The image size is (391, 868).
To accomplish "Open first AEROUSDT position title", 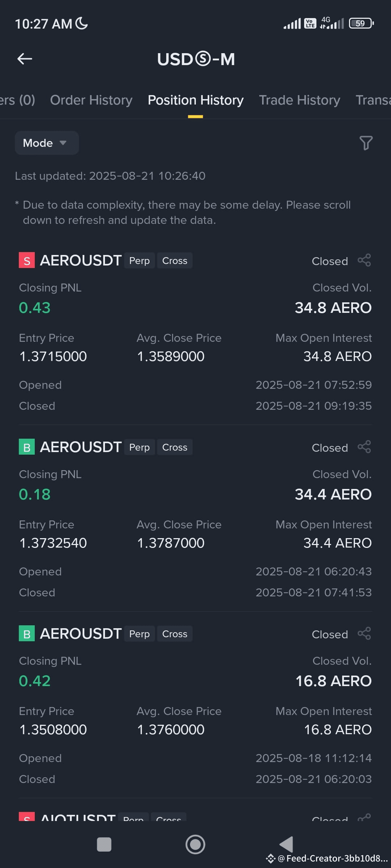I will click(81, 260).
